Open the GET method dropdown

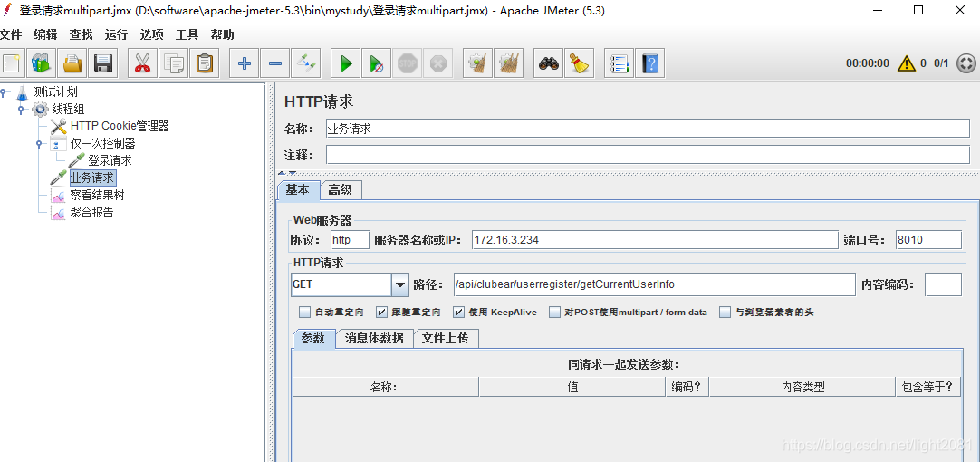pos(400,284)
